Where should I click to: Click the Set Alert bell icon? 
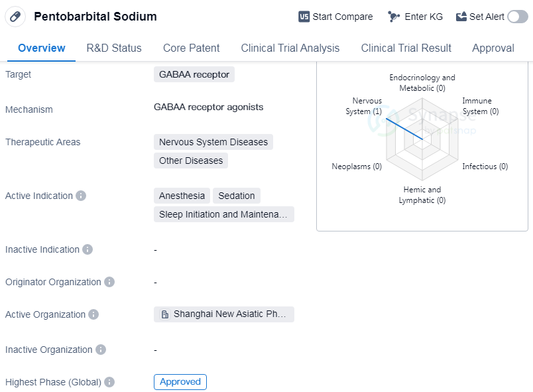[x=461, y=17]
